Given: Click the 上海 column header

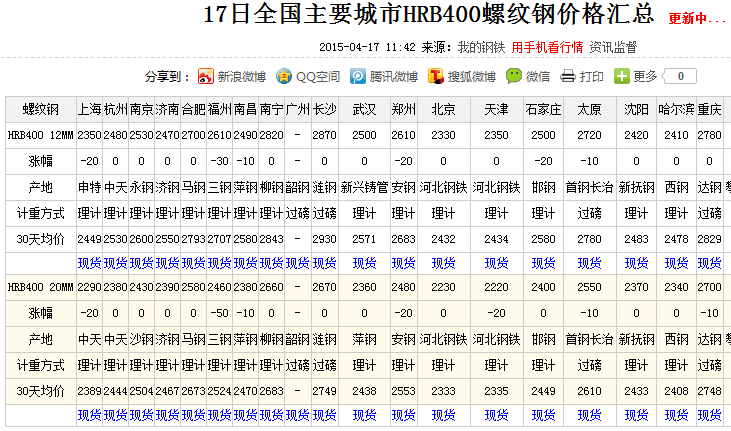Looking at the screenshot, I should [x=89, y=110].
